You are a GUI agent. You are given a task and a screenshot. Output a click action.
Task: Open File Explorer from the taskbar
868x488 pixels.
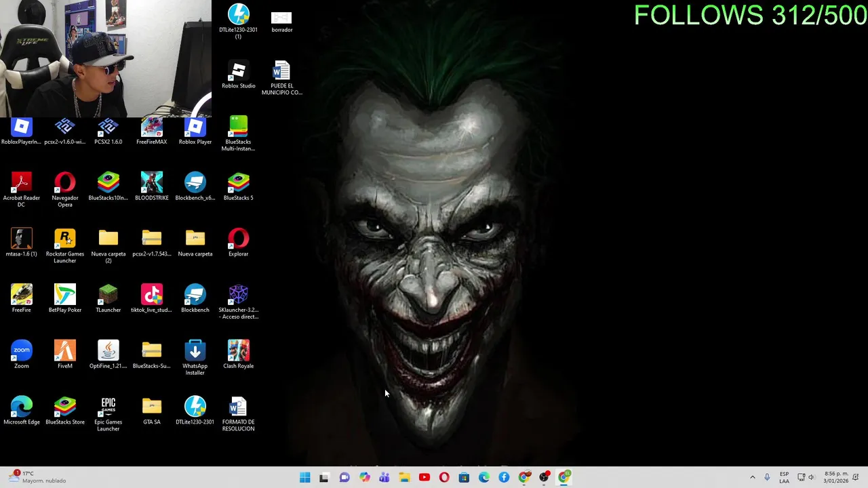click(404, 477)
